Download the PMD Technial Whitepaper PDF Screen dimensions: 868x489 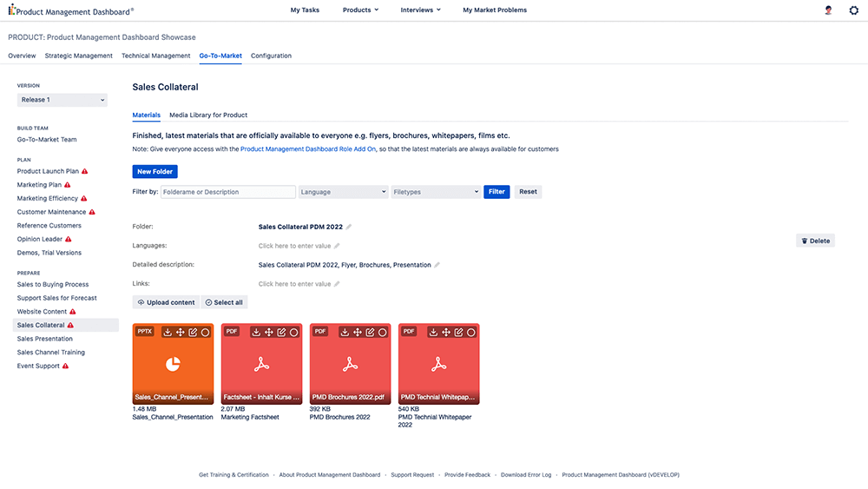[x=433, y=333]
